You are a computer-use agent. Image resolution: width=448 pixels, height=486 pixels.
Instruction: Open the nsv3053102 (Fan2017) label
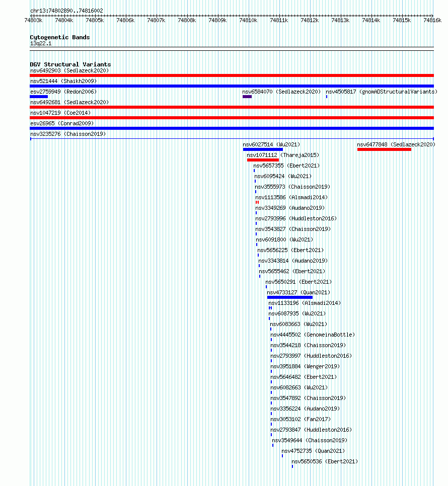301,419
